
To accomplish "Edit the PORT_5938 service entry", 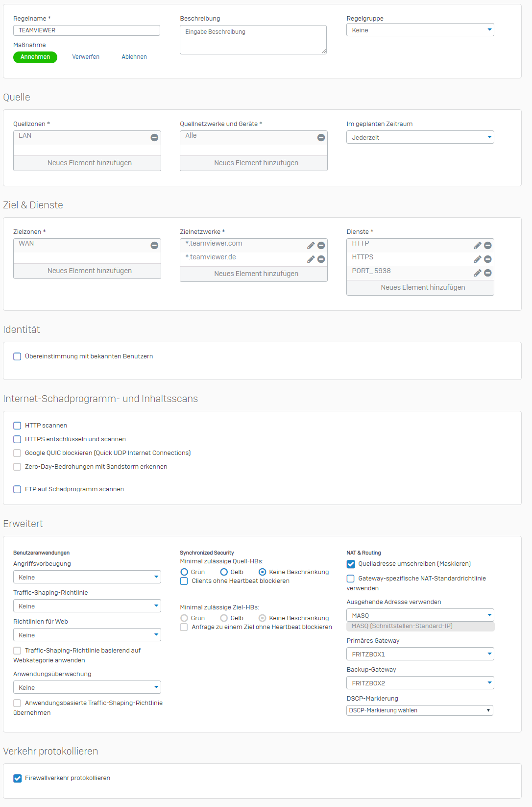I will pyautogui.click(x=477, y=273).
